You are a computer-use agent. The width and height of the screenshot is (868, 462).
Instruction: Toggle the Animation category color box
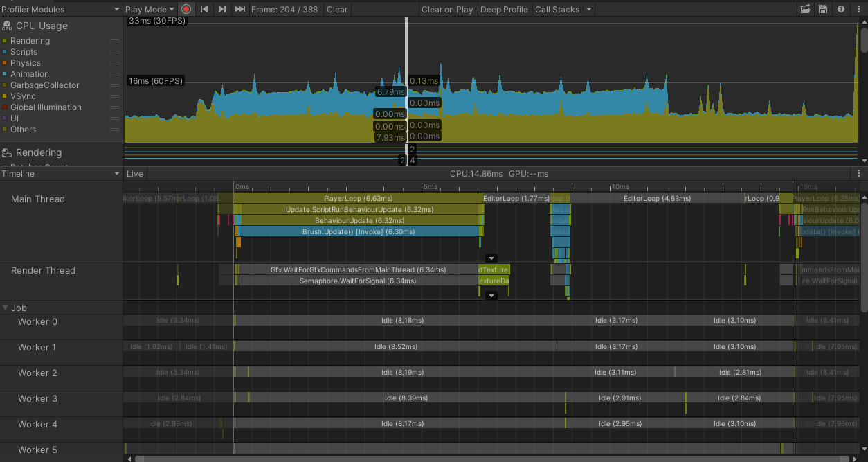pos(5,74)
